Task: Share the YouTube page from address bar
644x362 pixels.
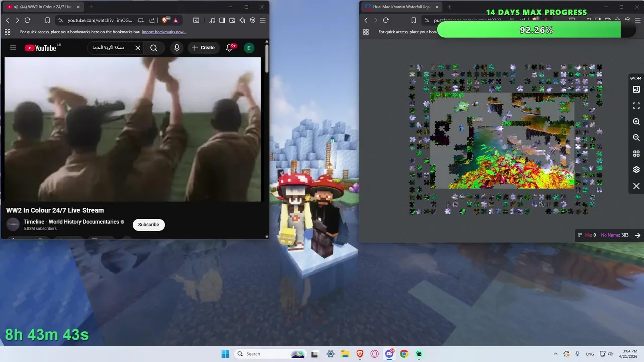Action: click(x=152, y=20)
